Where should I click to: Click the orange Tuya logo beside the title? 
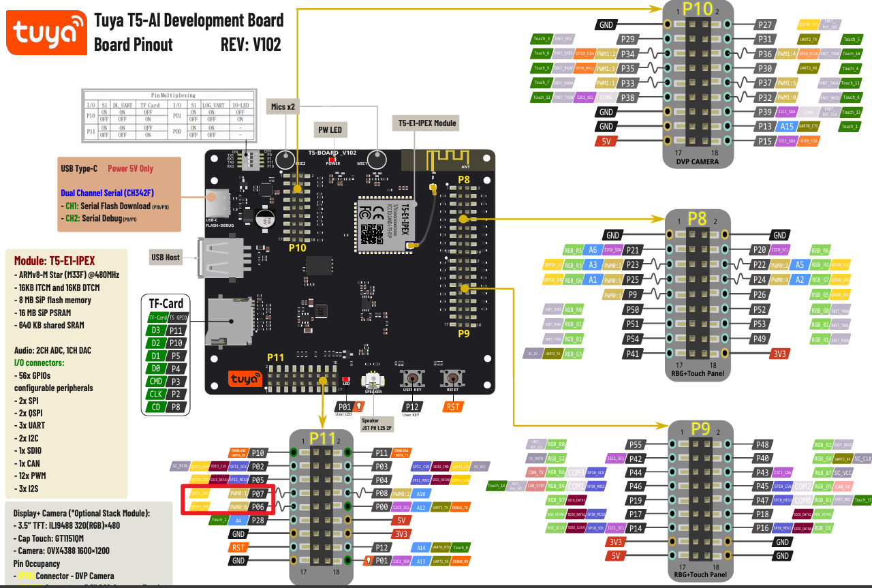tap(47, 31)
